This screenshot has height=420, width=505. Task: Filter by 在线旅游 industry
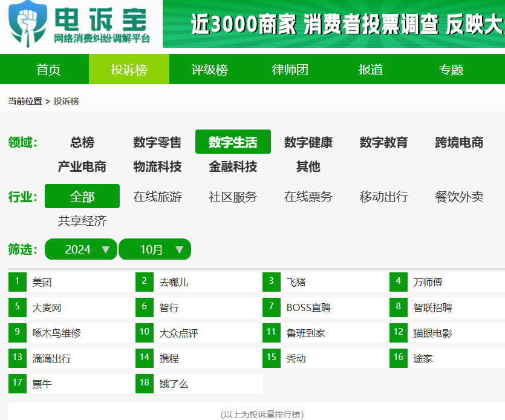pyautogui.click(x=157, y=197)
